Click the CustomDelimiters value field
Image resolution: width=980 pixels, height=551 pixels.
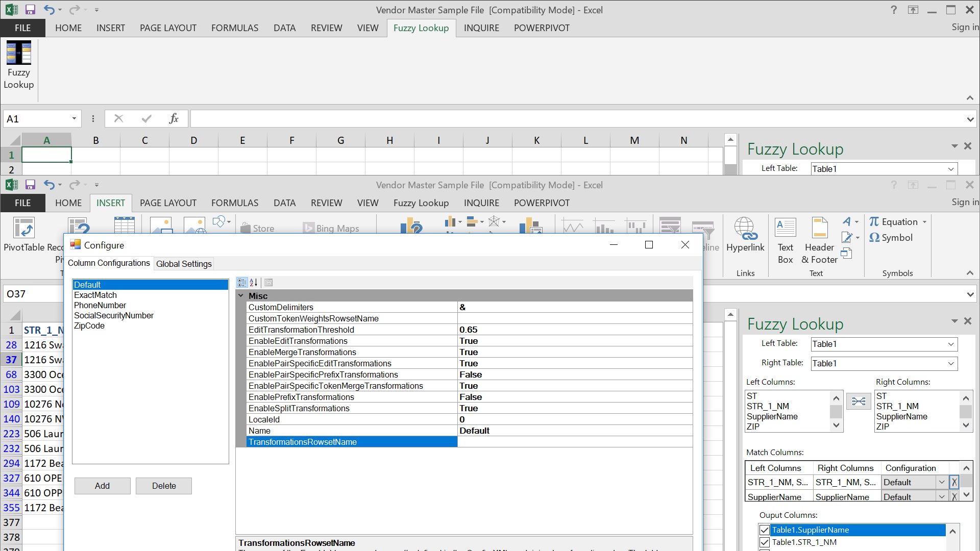pos(575,307)
